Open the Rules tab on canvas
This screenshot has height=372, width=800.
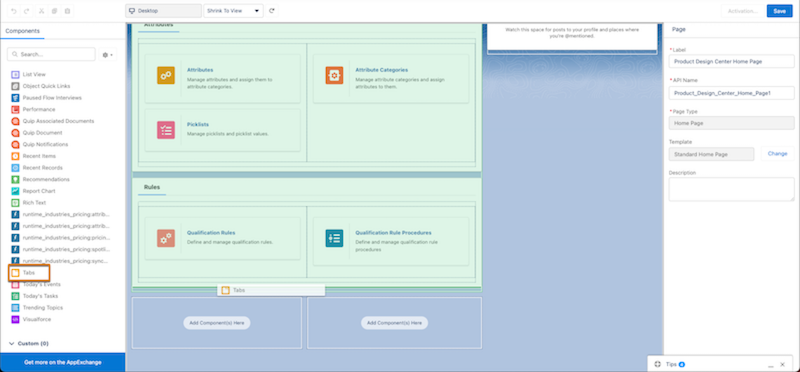coord(152,187)
